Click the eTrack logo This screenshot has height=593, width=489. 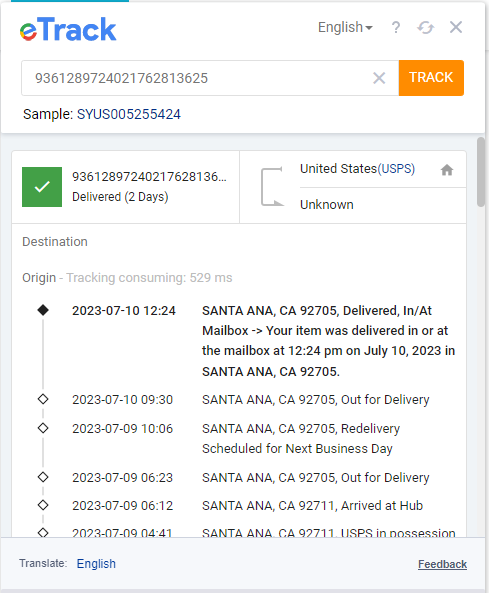[x=68, y=29]
